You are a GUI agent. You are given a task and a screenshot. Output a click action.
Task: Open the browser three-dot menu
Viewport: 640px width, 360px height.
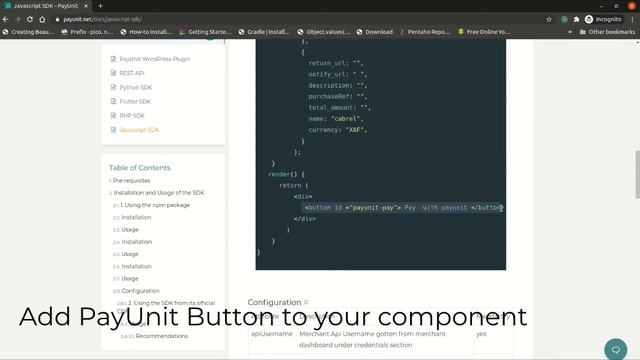633,19
